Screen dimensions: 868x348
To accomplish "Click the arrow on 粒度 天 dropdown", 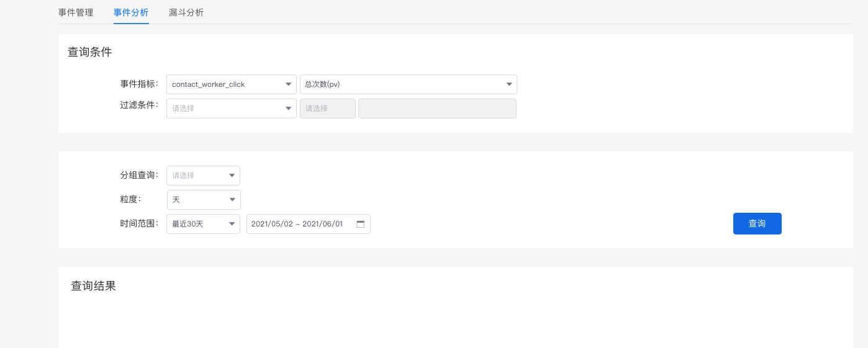I will (233, 200).
